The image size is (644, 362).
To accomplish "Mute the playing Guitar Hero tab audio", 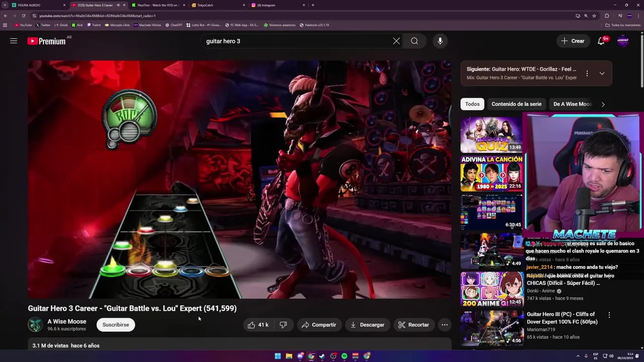I will pos(118,5).
